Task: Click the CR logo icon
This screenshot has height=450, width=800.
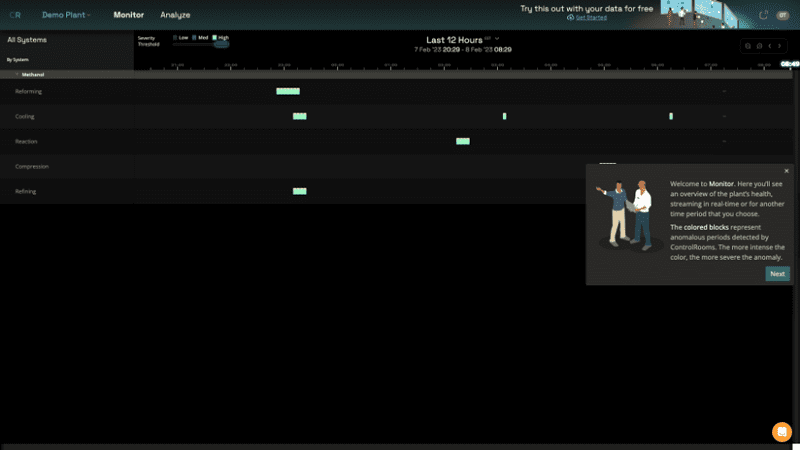Action: [16, 15]
